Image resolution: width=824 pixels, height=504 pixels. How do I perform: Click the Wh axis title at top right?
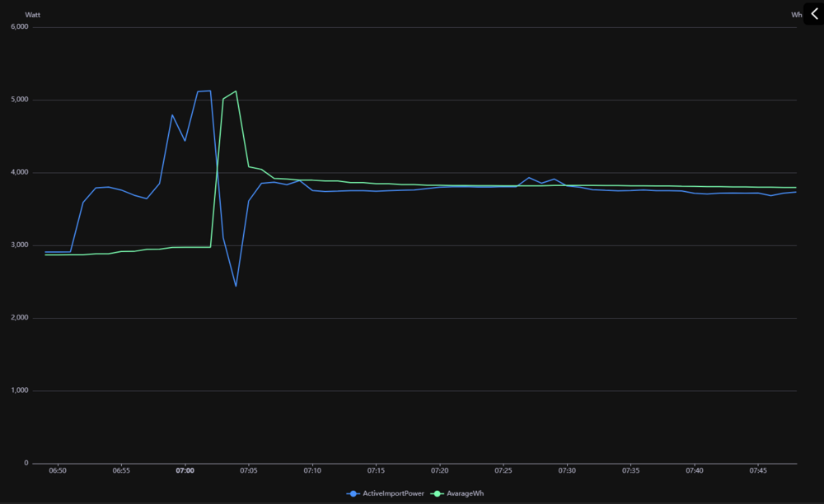tap(796, 15)
